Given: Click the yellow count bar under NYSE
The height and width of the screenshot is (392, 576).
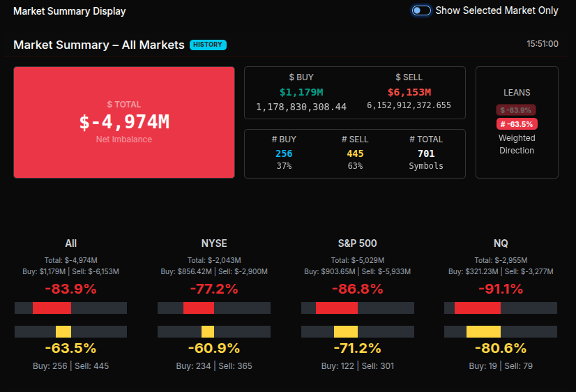Looking at the screenshot, I should tap(208, 331).
